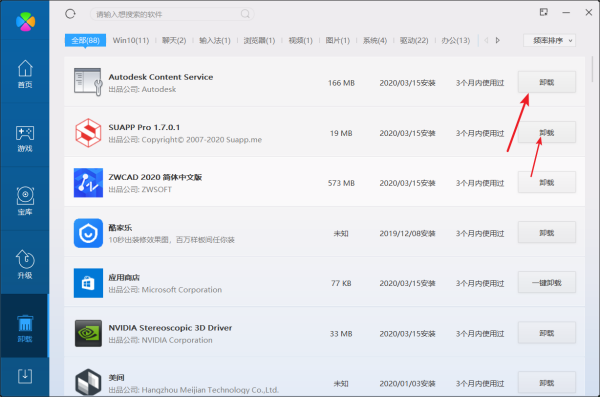
Task: Click the 美间 app icon
Action: click(x=88, y=382)
